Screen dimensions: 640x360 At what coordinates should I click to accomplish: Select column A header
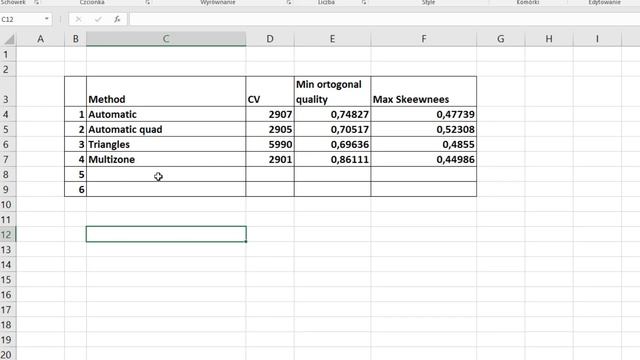tap(40, 39)
